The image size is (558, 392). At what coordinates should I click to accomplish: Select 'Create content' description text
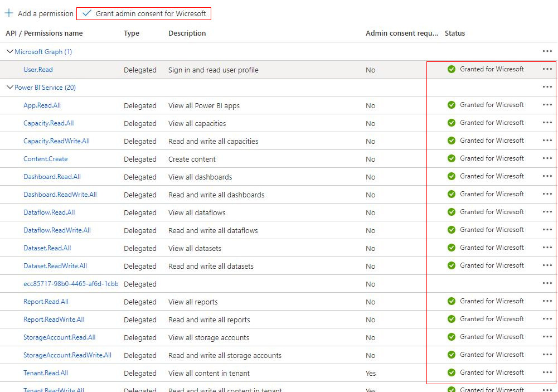click(x=192, y=159)
